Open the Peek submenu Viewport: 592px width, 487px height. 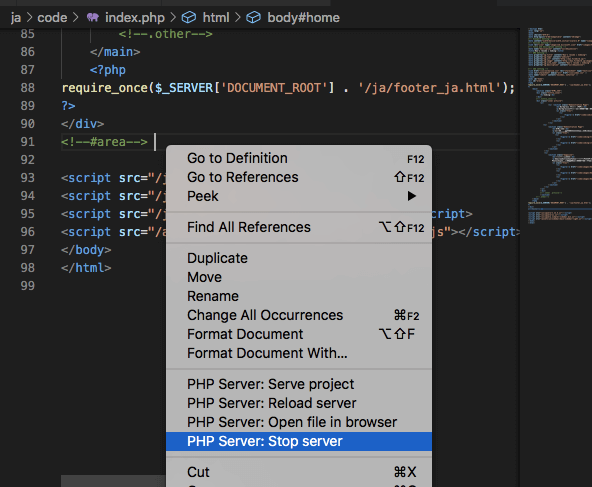(299, 196)
